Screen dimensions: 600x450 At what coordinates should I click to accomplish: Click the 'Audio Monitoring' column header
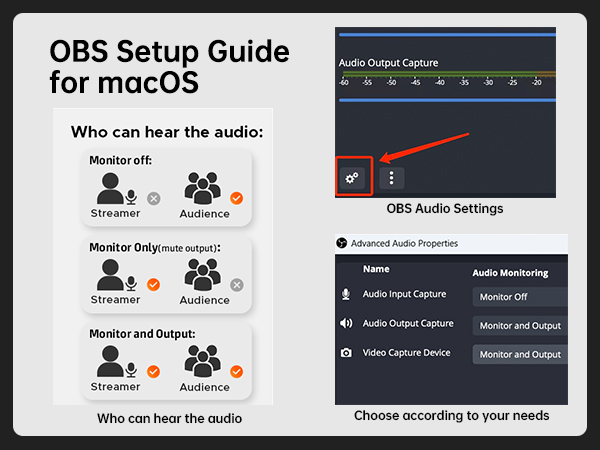click(x=510, y=273)
